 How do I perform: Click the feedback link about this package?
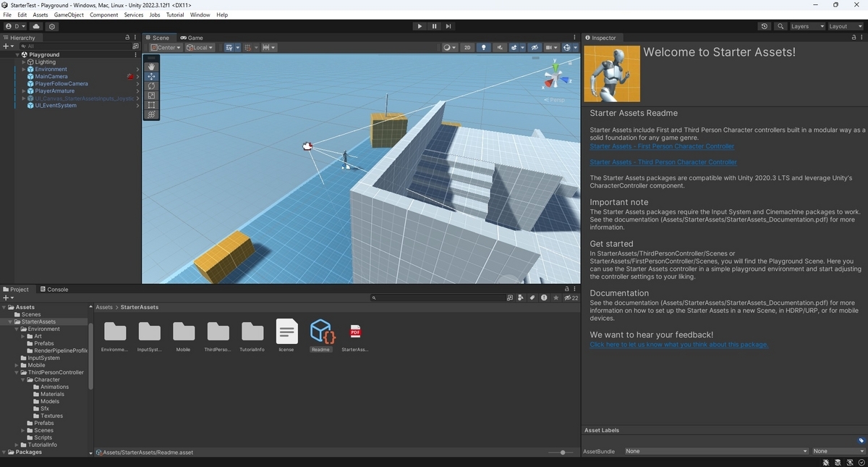[679, 345]
